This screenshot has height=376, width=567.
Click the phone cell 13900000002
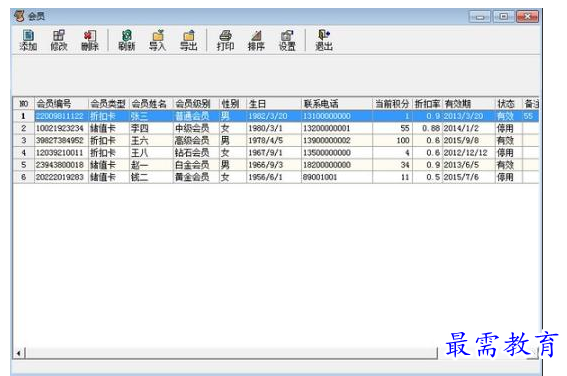pos(337,140)
